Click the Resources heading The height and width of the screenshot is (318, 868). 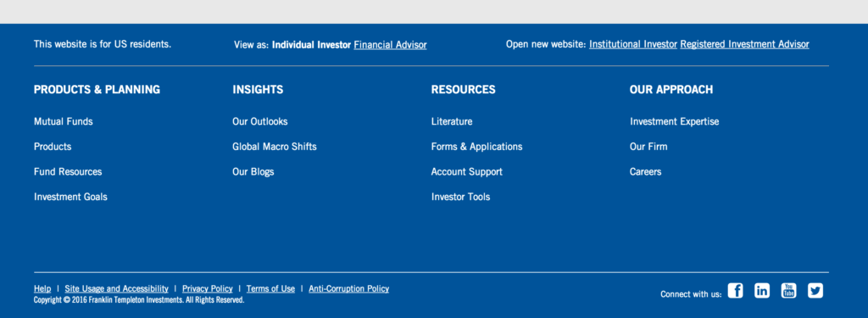[464, 89]
